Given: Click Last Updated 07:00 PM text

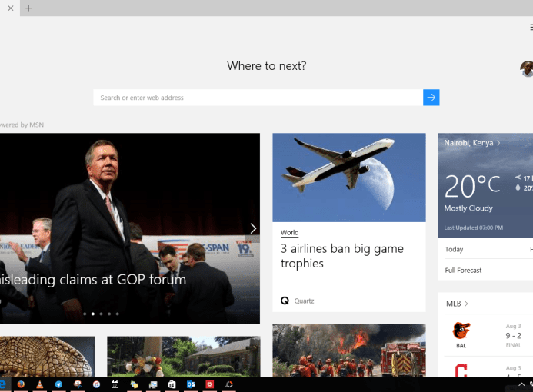Looking at the screenshot, I should point(474,228).
